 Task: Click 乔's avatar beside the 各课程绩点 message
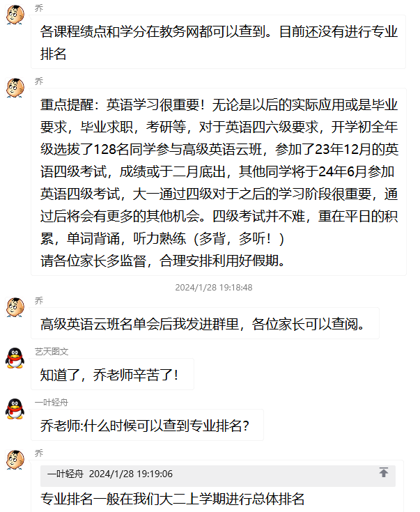15,15
